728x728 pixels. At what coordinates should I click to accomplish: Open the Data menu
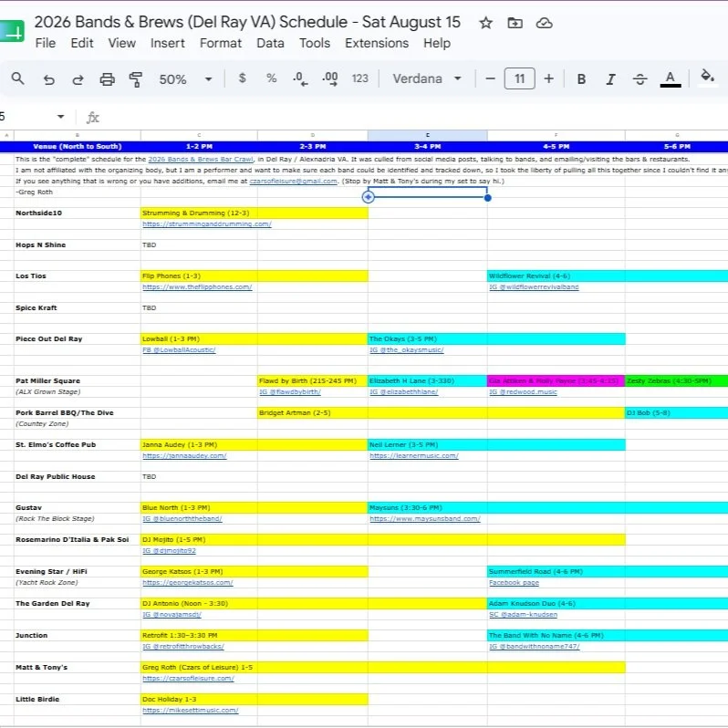pyautogui.click(x=270, y=43)
